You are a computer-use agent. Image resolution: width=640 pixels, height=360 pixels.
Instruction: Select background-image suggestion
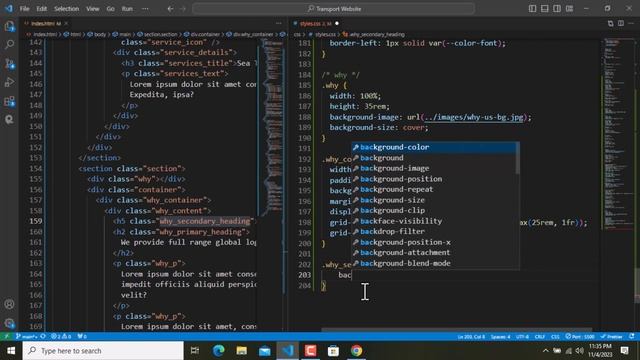click(433, 169)
